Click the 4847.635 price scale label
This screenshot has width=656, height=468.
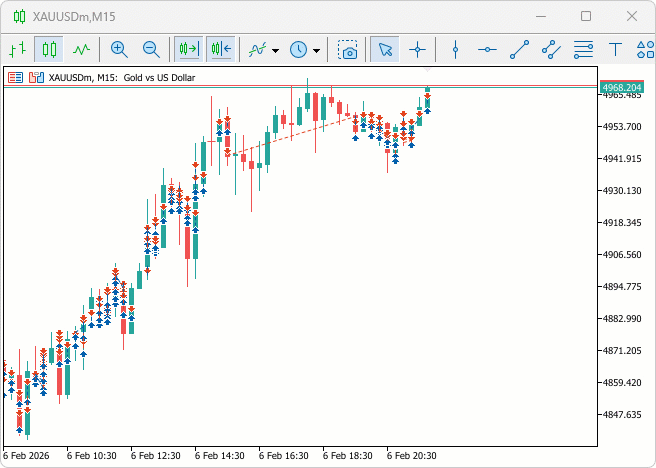pos(622,414)
